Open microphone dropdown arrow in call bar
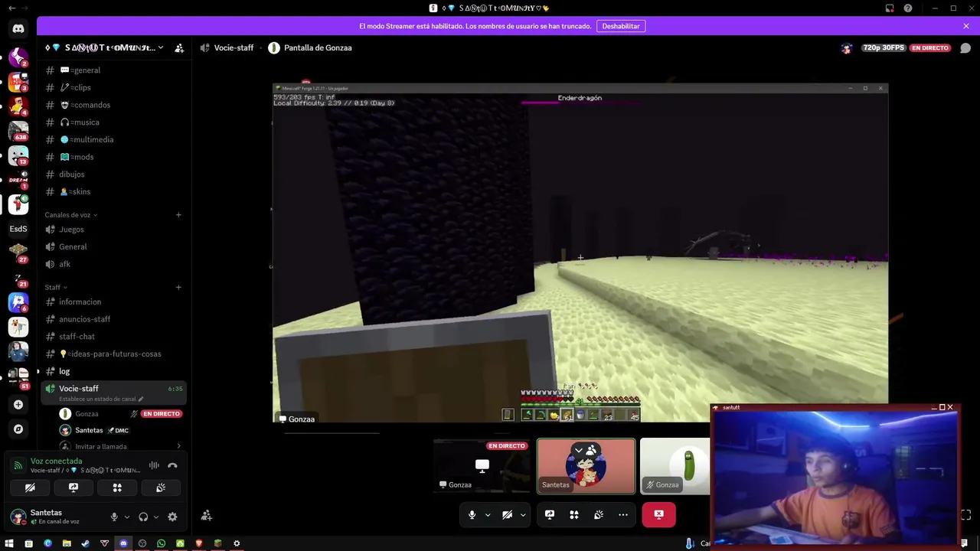 (x=488, y=515)
